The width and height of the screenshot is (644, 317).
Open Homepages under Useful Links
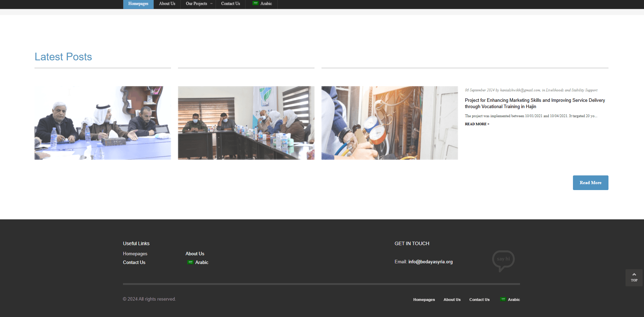[x=135, y=254]
